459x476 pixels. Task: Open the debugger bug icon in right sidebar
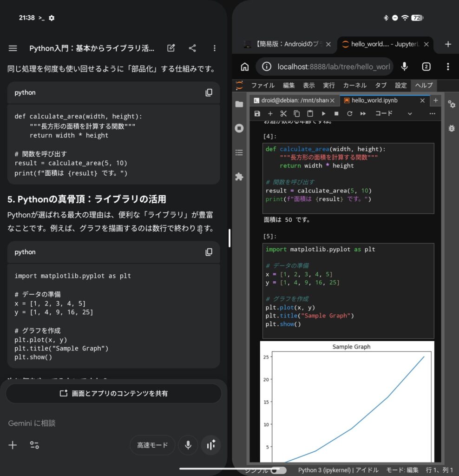451,128
